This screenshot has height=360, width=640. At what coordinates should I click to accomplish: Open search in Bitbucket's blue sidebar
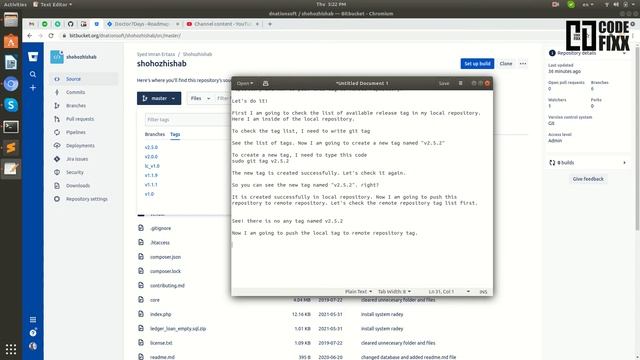point(33,74)
